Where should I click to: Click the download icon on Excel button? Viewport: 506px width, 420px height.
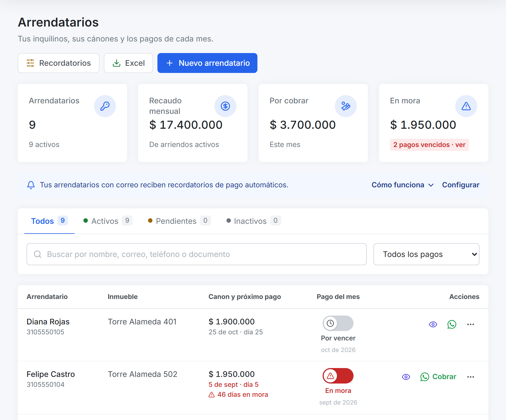(117, 63)
